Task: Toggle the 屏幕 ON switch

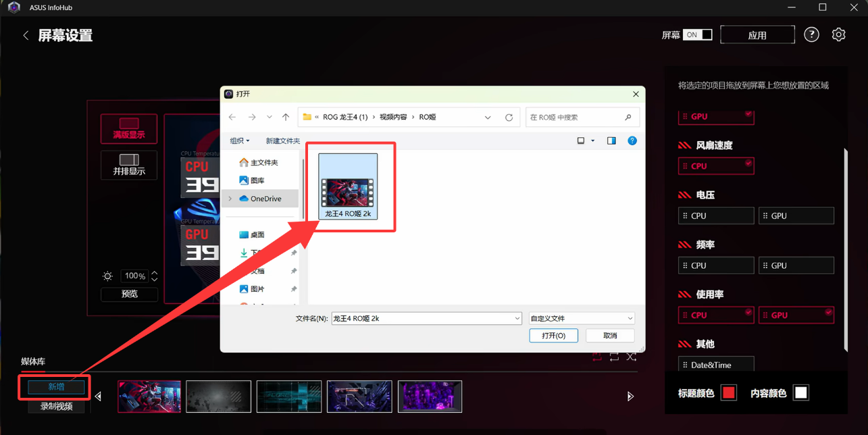Action: 697,34
